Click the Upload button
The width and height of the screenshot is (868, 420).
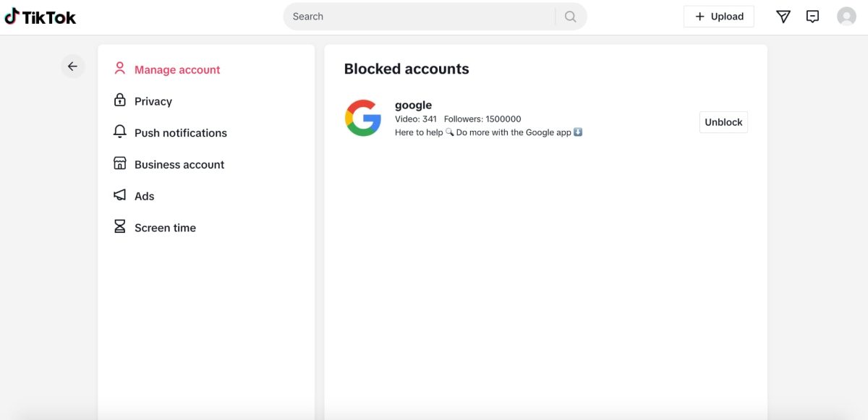tap(719, 17)
